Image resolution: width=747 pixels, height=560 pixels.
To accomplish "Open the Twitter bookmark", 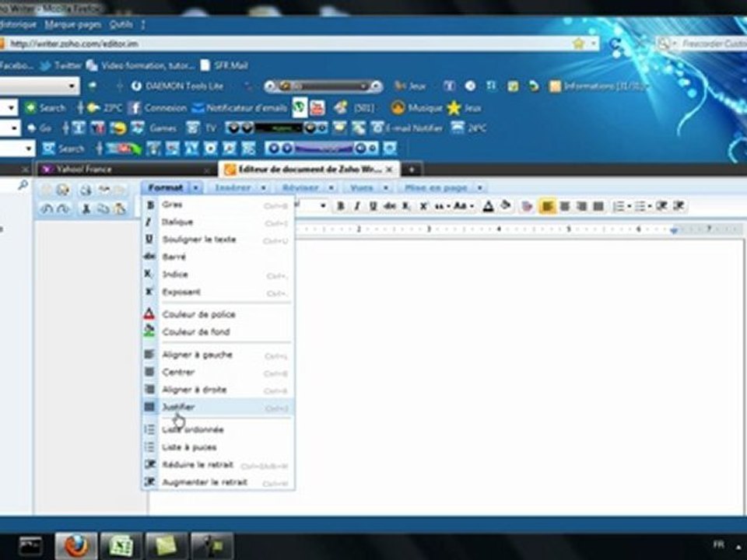I will click(61, 65).
